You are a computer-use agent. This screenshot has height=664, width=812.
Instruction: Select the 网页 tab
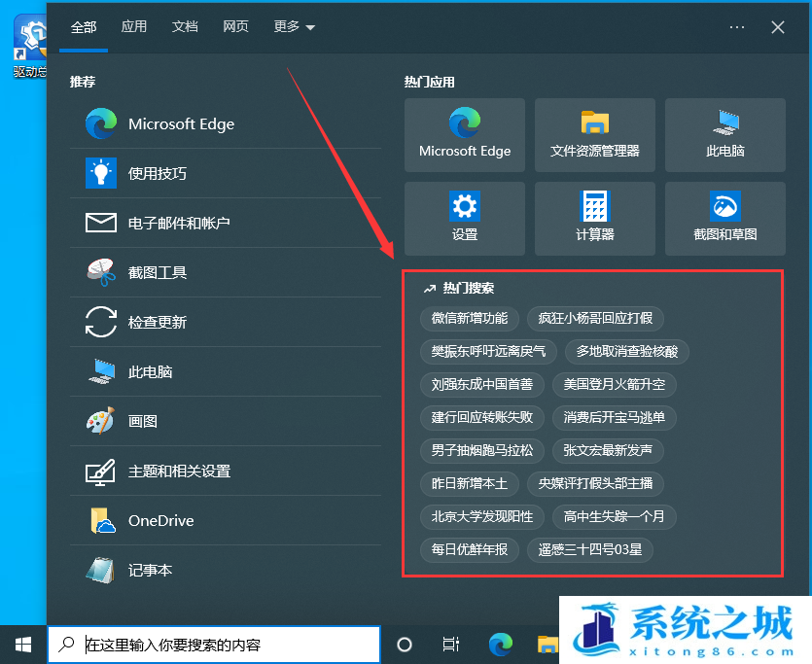click(x=235, y=27)
